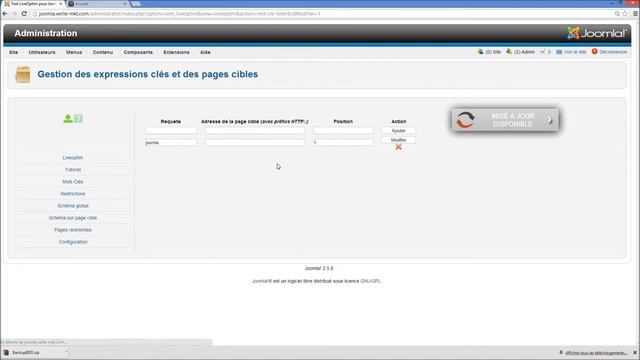This screenshot has width=640, height=360.
Task: Click the Backup zip download file icon
Action: click(6, 352)
